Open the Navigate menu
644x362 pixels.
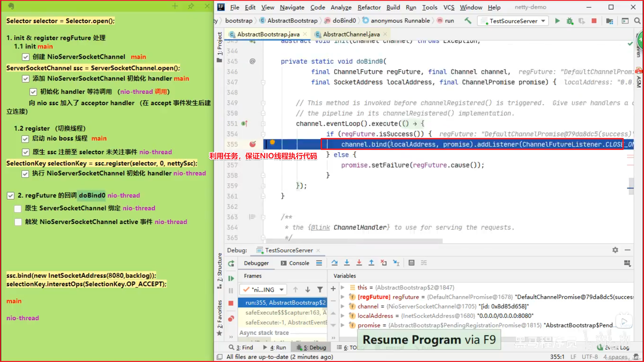292,7
